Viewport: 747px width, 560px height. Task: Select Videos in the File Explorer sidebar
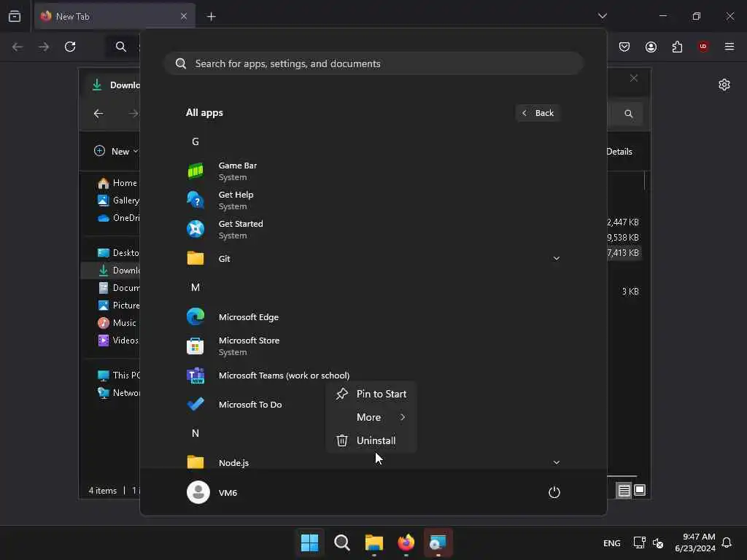(117, 341)
